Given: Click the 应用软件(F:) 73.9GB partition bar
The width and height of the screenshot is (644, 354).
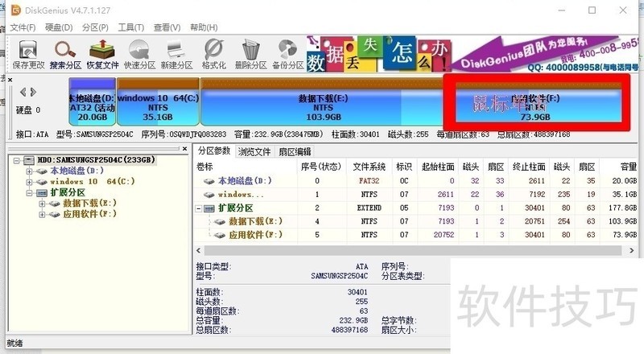Looking at the screenshot, I should [x=539, y=103].
